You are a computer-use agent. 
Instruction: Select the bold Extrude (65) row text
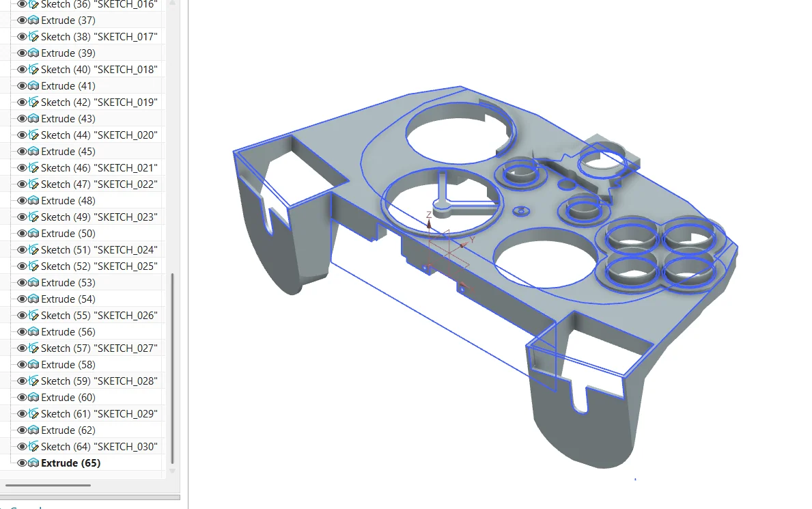tap(71, 463)
